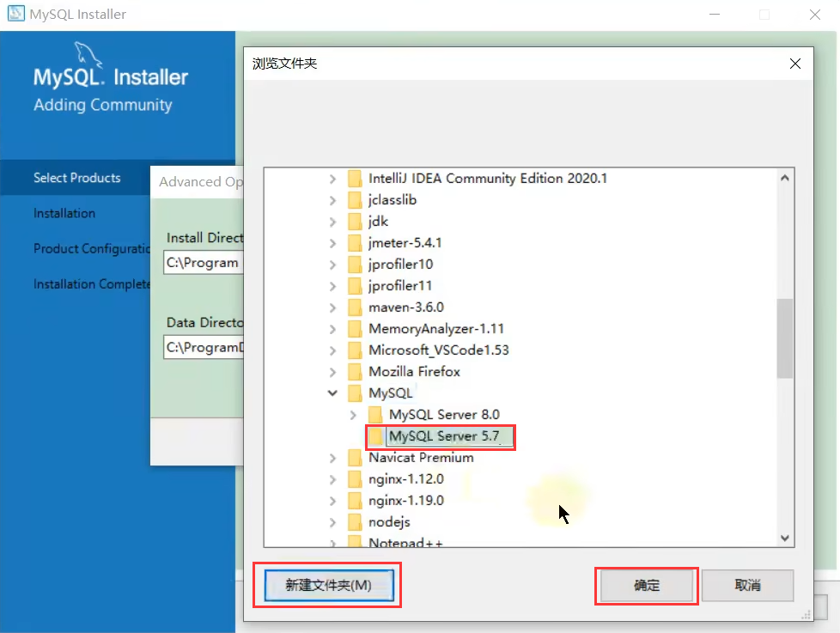Expand the jdk folder node

[x=332, y=222]
